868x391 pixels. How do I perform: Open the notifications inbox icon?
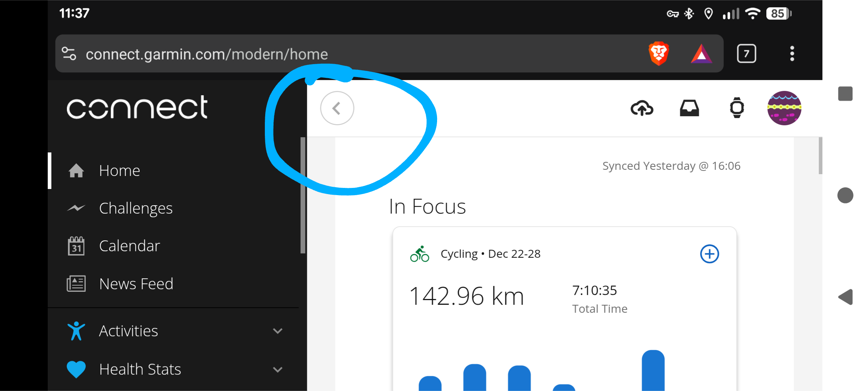pyautogui.click(x=689, y=108)
